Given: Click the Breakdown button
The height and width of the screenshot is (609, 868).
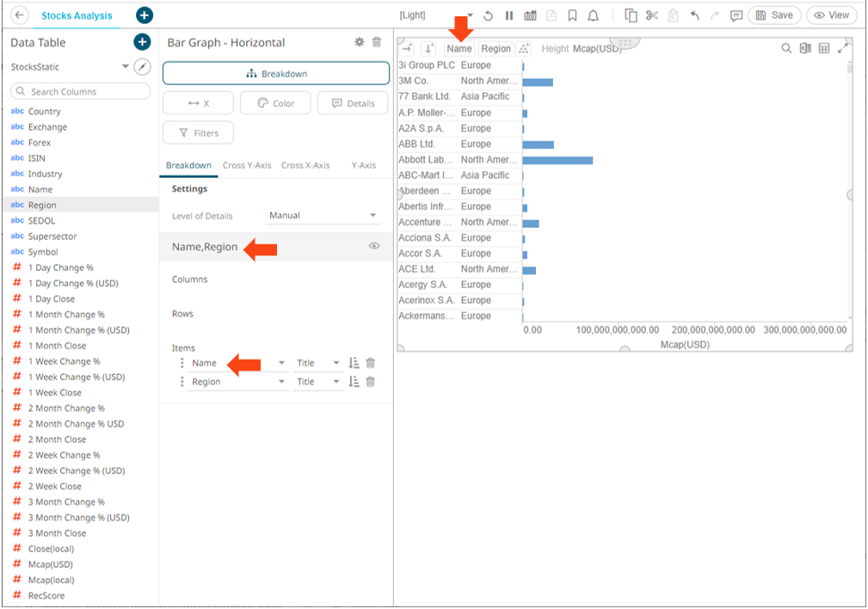Looking at the screenshot, I should coord(275,73).
